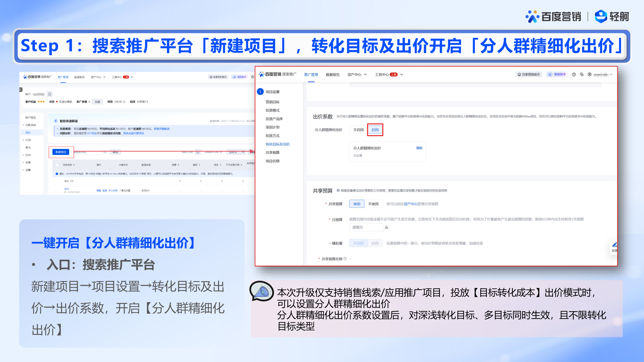Open 推广管理 tab in left window

pos(63,77)
